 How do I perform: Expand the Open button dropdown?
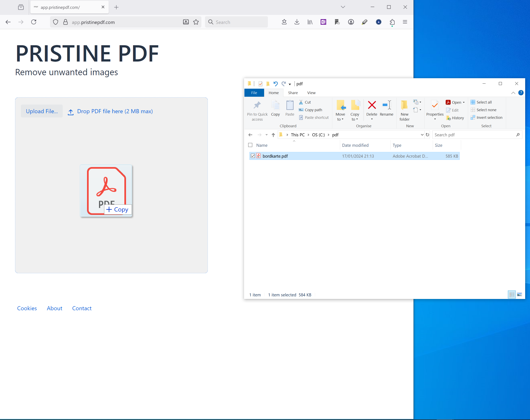[463, 102]
